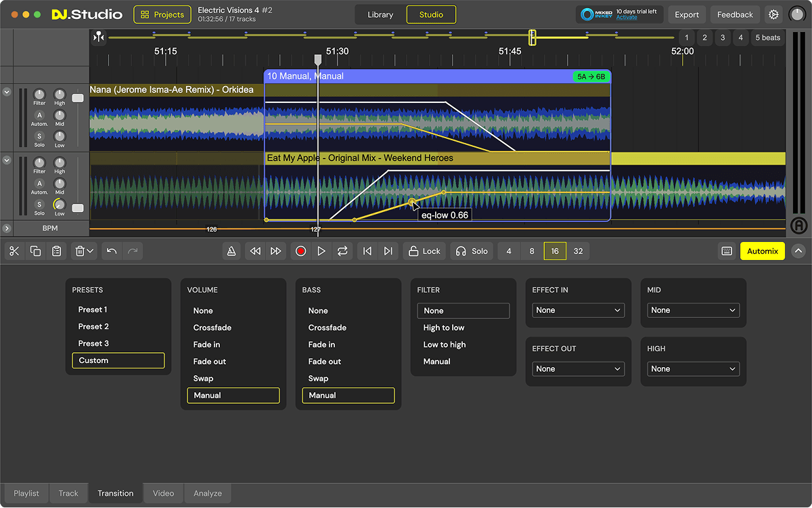
Task: Jump to the previous transition
Action: [x=367, y=251]
